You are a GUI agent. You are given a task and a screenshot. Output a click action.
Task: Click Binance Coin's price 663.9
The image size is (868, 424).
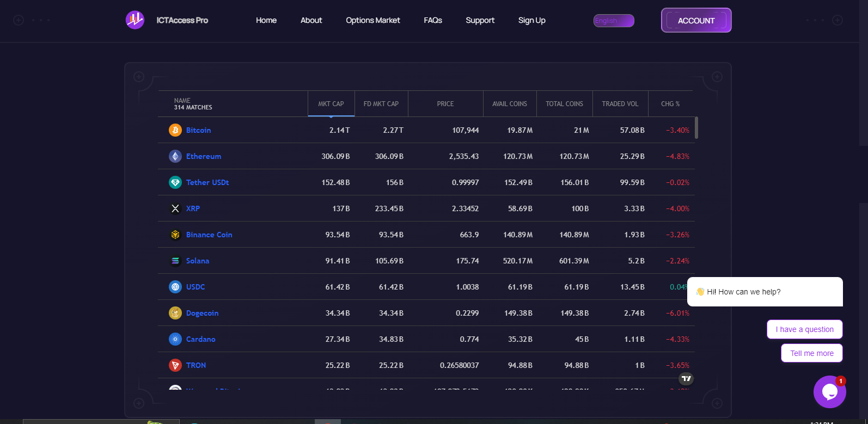pyautogui.click(x=469, y=235)
